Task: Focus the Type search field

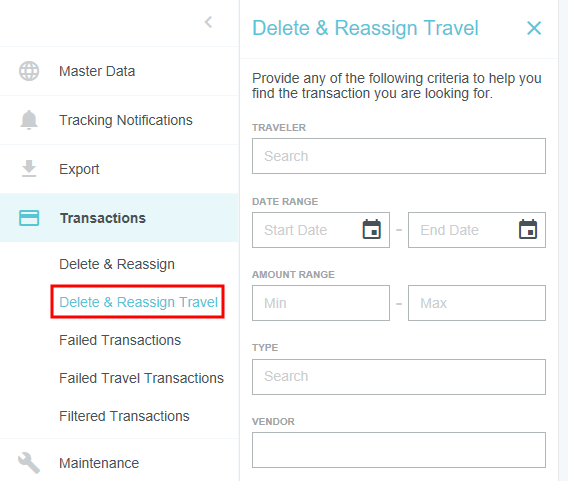Action: [399, 377]
